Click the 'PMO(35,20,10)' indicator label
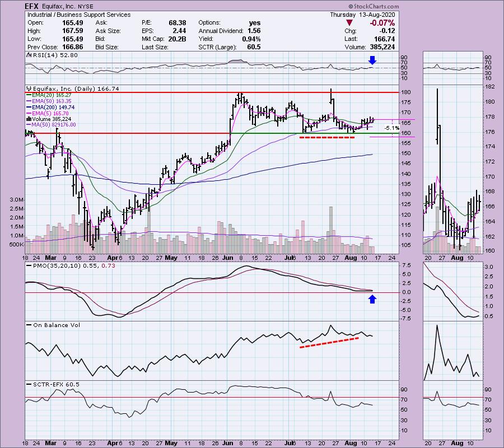The image size is (504, 448). tap(57, 266)
